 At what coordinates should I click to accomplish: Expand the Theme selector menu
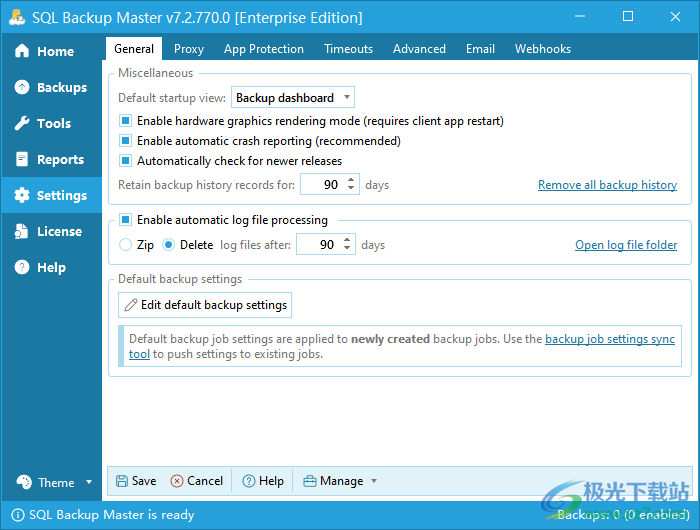tap(54, 482)
